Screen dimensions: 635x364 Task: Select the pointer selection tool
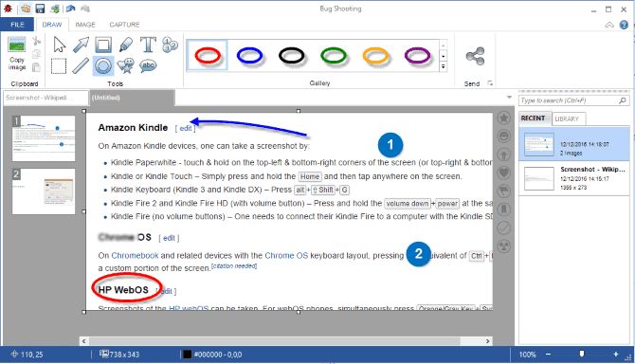pyautogui.click(x=59, y=45)
